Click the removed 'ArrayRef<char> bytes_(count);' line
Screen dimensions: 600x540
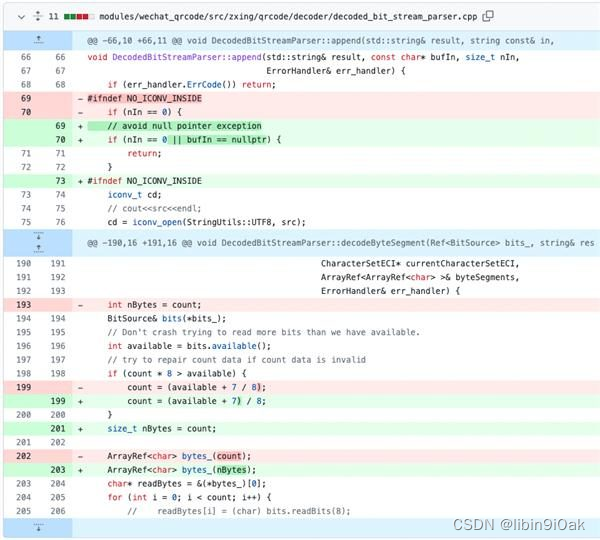click(x=179, y=456)
